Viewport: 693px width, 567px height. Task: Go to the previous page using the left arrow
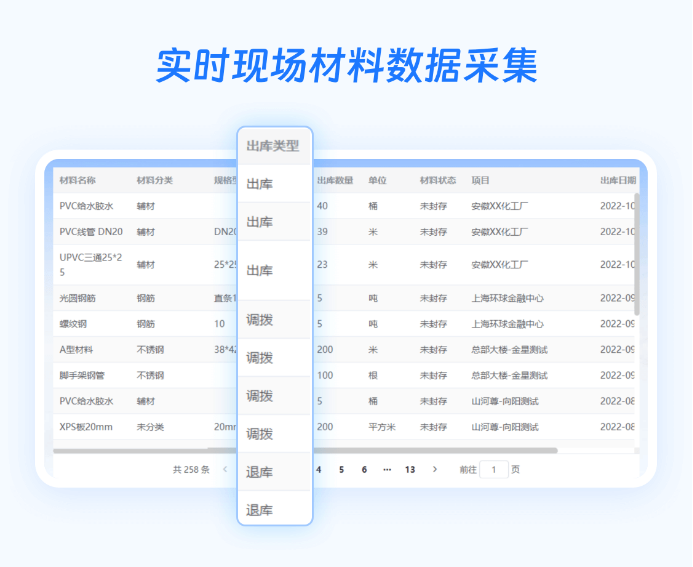click(225, 469)
